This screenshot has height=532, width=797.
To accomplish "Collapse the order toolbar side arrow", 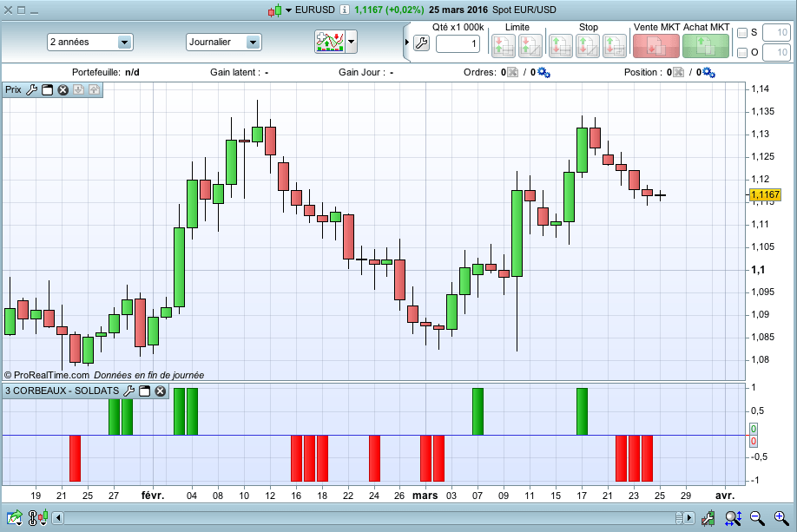I will click(x=406, y=43).
